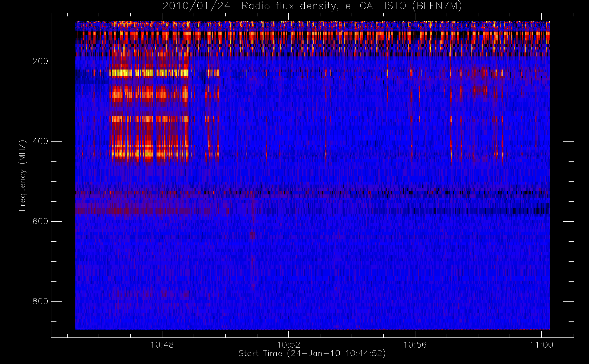The image size is (589, 364).
Task: Click the '400' frequency tick label
Action: (x=40, y=141)
